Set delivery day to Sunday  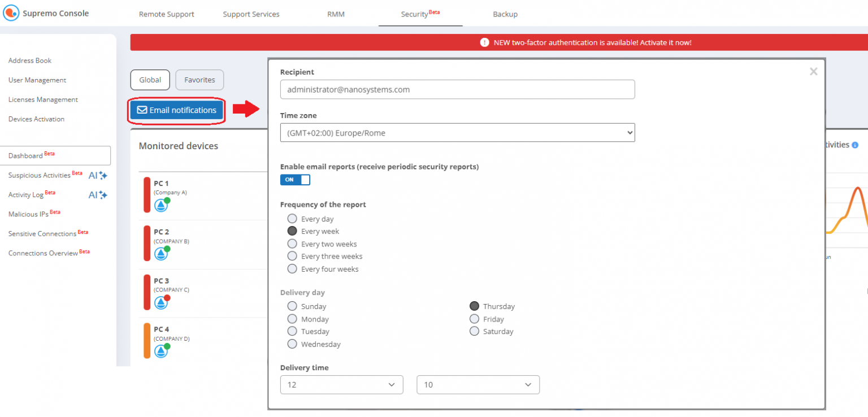[x=292, y=306]
